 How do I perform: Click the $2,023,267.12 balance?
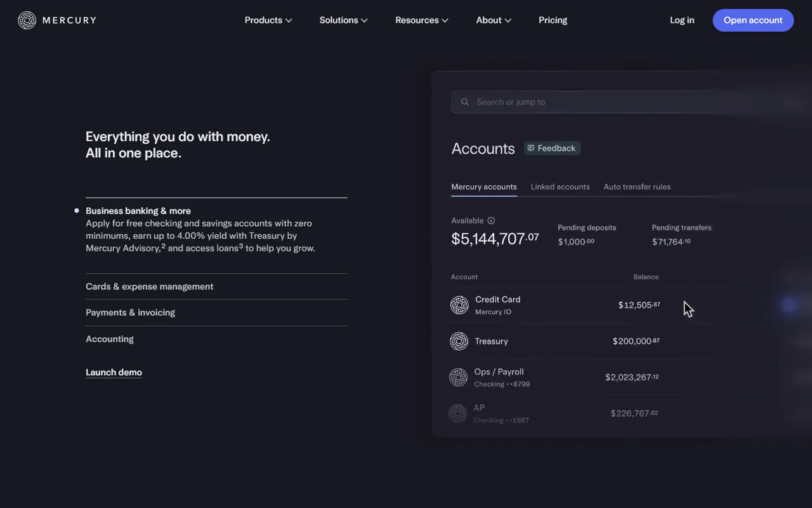(x=632, y=378)
